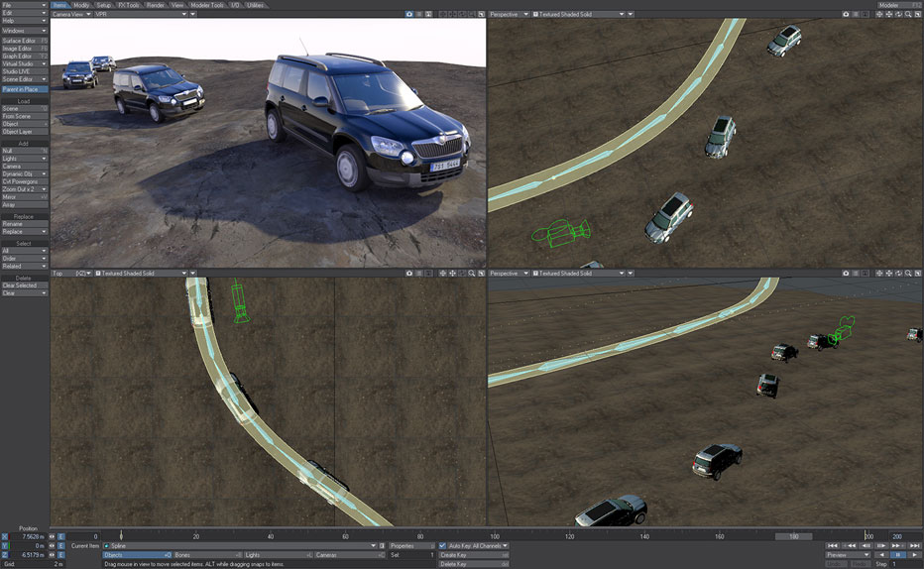924x569 pixels.
Task: Open the Surface Editor
Action: (24, 41)
